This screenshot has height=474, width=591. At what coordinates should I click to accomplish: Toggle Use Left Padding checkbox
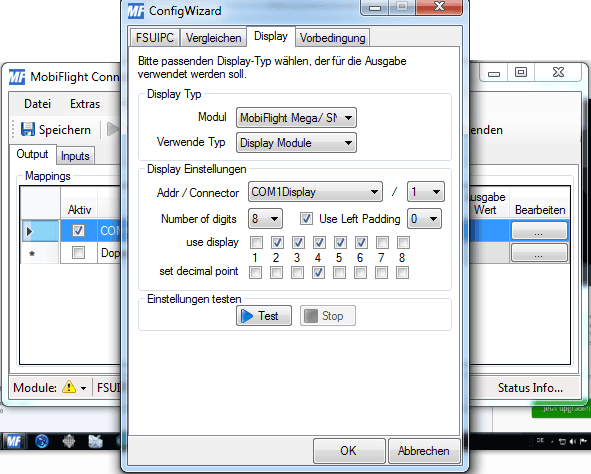coord(306,219)
